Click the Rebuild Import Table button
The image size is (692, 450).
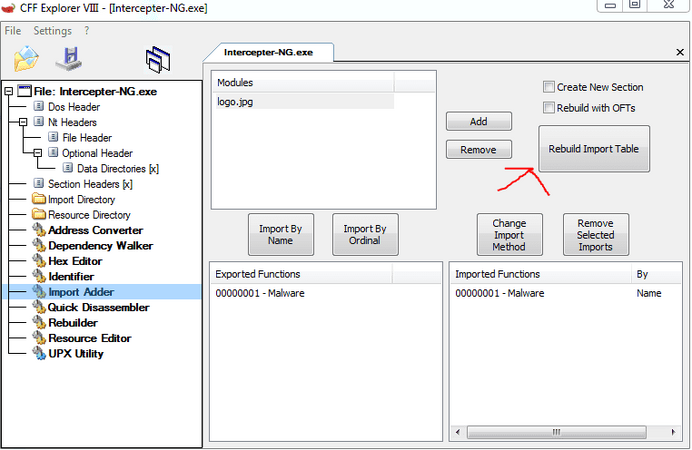[594, 149]
